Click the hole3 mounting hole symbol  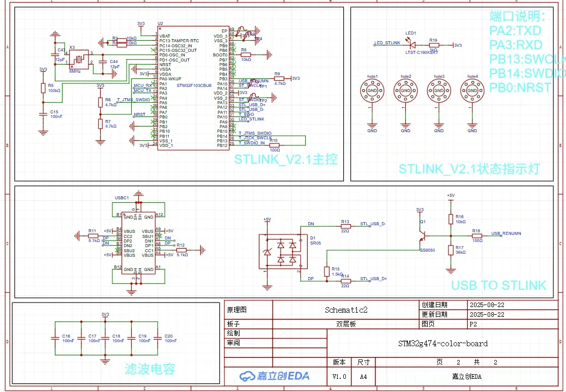[439, 90]
